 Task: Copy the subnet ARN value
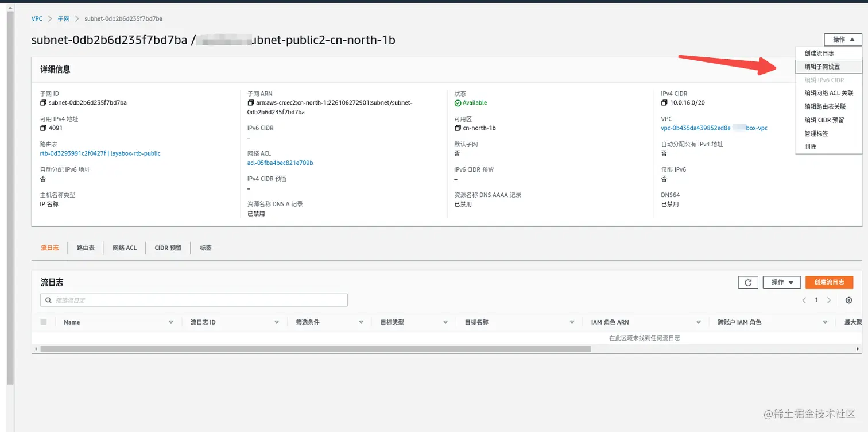pyautogui.click(x=250, y=103)
